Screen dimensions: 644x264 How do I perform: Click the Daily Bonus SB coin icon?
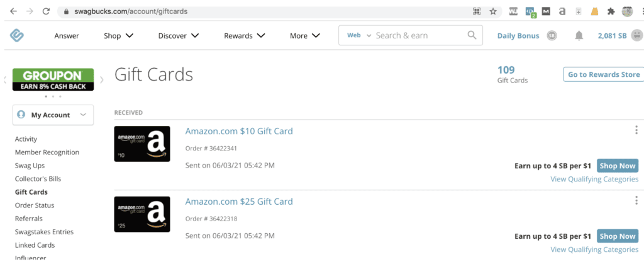coord(552,36)
